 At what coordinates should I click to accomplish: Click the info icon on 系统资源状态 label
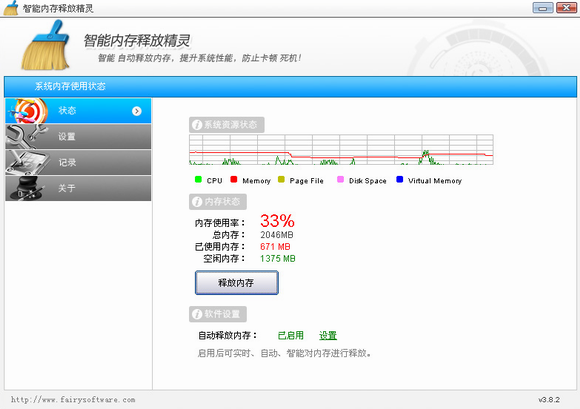pyautogui.click(x=197, y=125)
